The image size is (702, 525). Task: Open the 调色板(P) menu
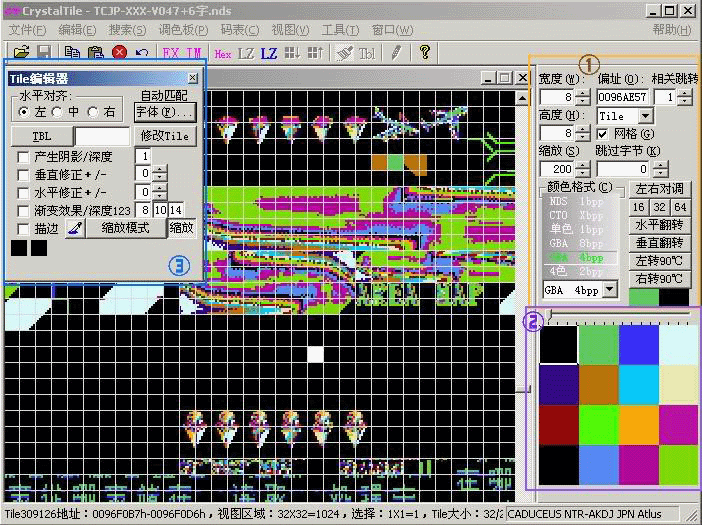tap(184, 30)
